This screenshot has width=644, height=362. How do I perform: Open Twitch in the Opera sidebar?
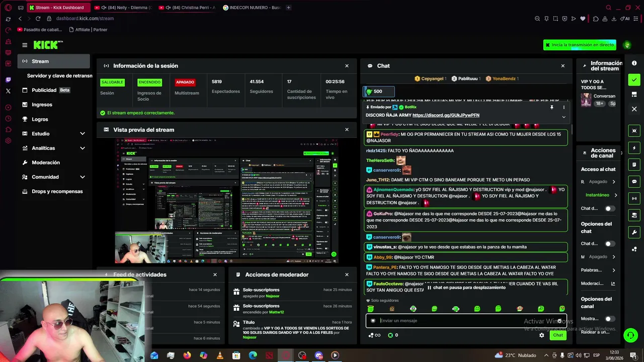8,80
